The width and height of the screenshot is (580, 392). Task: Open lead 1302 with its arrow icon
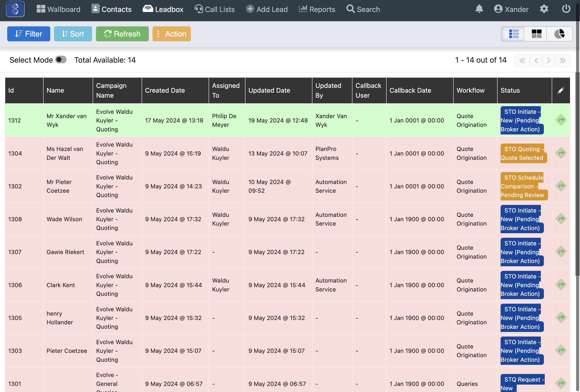coord(561,186)
